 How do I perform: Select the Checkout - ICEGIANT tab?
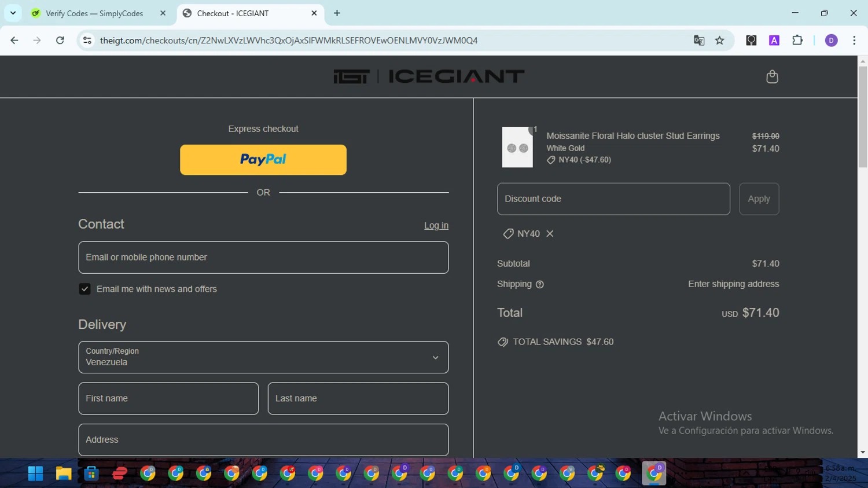(233, 13)
